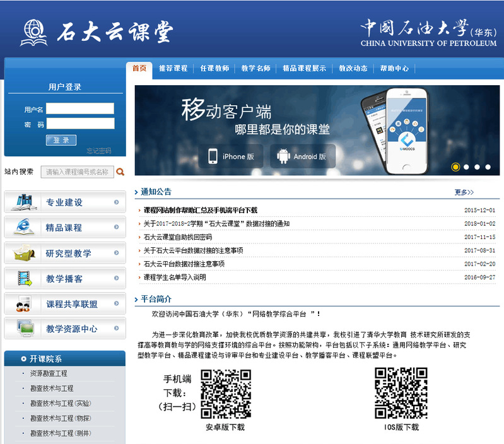Click the 开课院系 panel header
The image size is (504, 444).
click(65, 358)
